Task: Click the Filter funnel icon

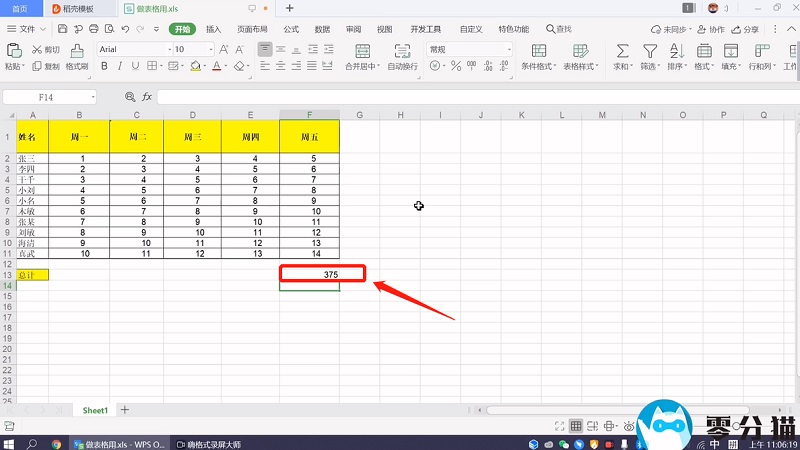Action: tap(649, 50)
